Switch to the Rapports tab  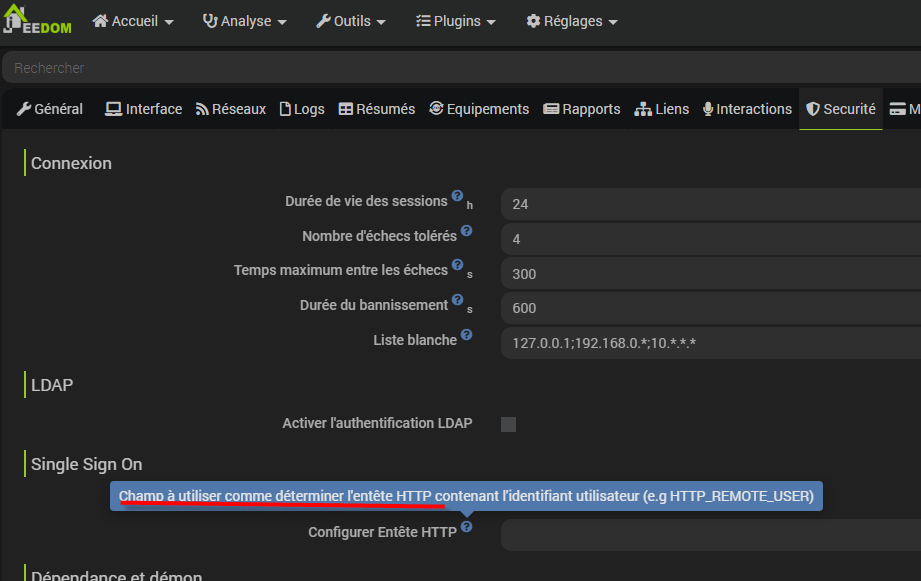point(581,109)
